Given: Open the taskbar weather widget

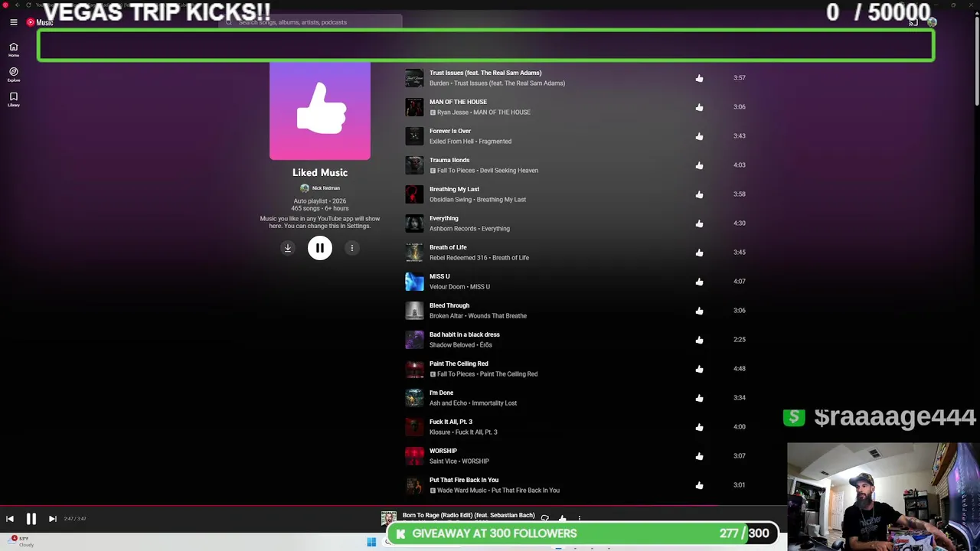Looking at the screenshot, I should (x=21, y=541).
